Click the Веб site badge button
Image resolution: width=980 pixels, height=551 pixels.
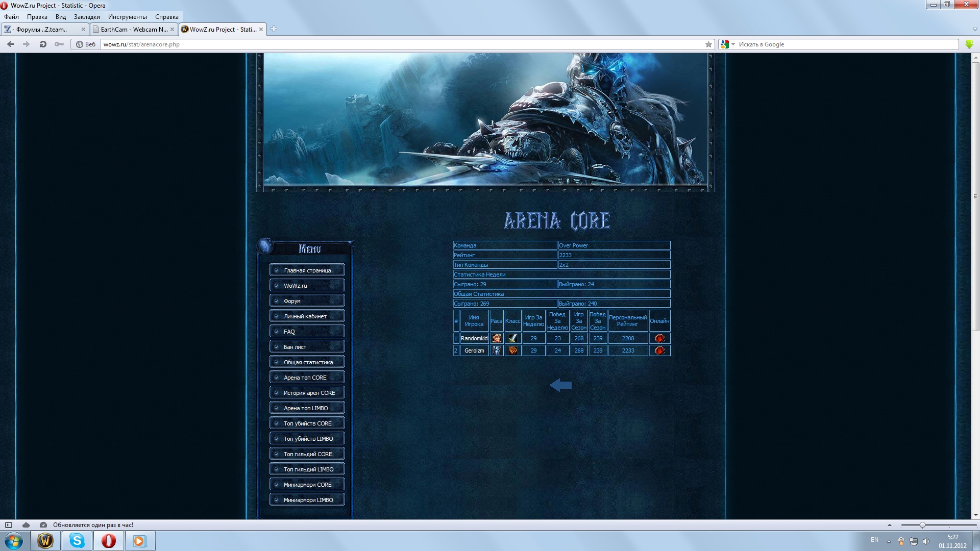click(86, 44)
